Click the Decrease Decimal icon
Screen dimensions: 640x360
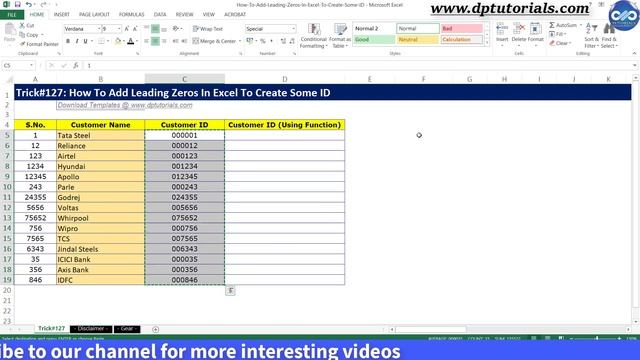[292, 41]
